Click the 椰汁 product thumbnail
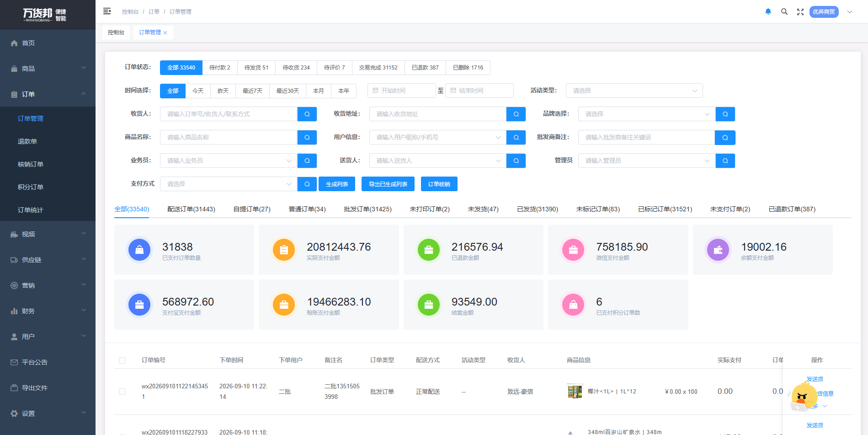The image size is (868, 435). pos(575,391)
